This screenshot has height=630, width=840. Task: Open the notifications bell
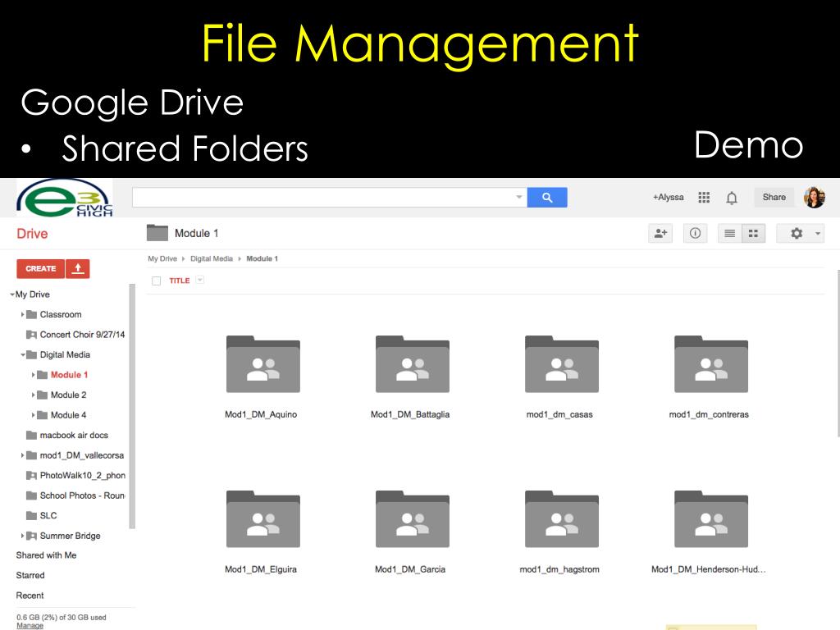click(731, 198)
